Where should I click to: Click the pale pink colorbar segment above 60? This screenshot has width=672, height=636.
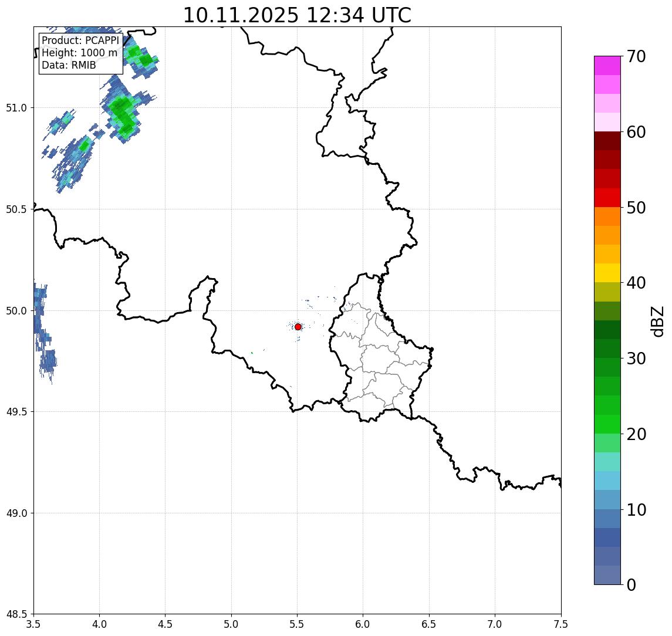pos(607,122)
